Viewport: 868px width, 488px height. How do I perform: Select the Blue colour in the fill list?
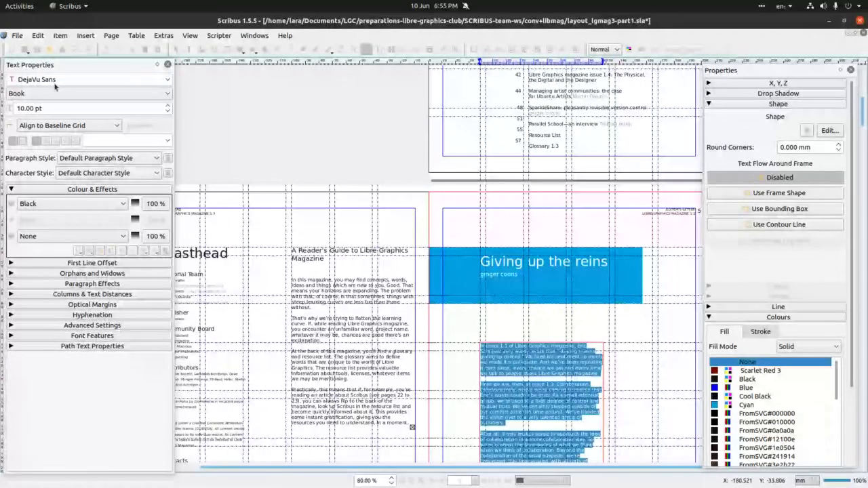[x=746, y=388]
